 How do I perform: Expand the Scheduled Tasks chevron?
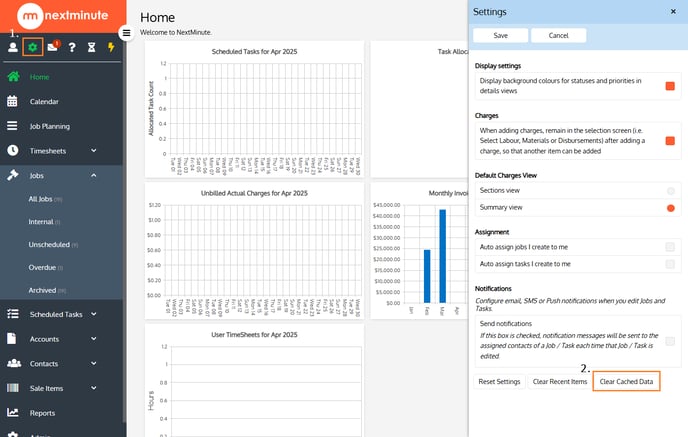(93, 314)
